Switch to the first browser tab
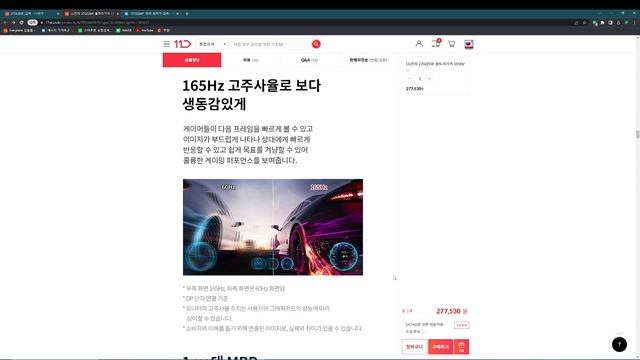This screenshot has width=640, height=360. pyautogui.click(x=31, y=13)
